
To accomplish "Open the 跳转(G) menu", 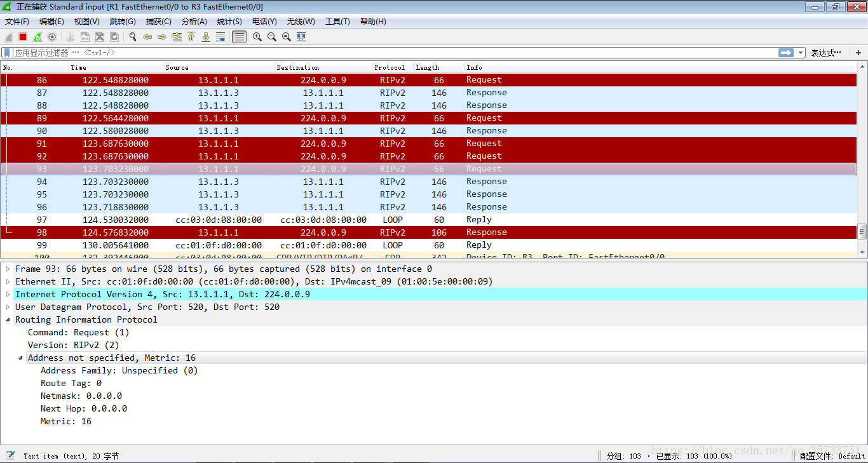I will 123,22.
